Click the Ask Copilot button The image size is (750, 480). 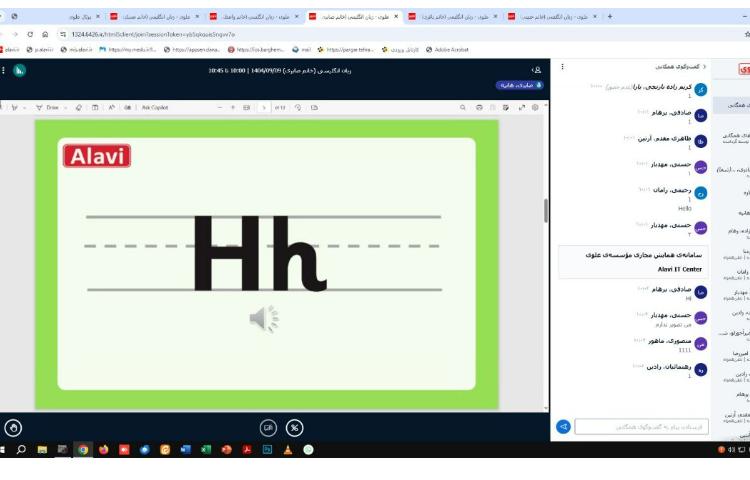(x=157, y=107)
